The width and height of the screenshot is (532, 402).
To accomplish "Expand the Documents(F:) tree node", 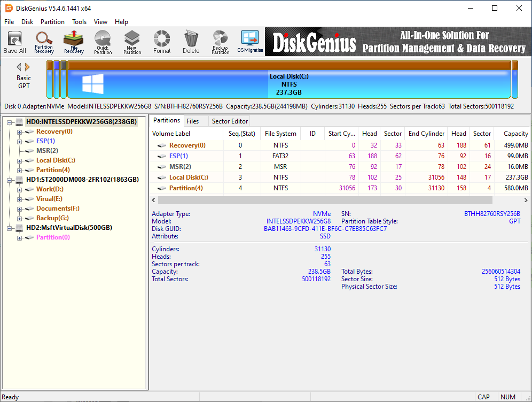I will click(19, 209).
